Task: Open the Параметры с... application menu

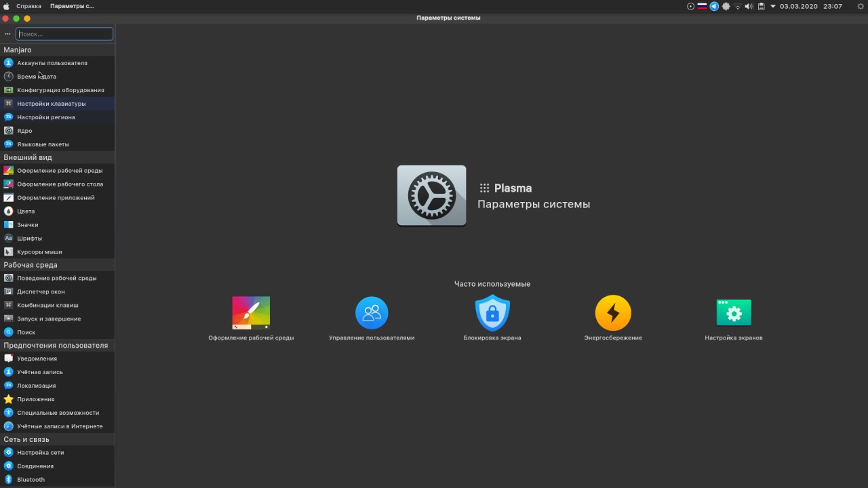Action: (72, 6)
